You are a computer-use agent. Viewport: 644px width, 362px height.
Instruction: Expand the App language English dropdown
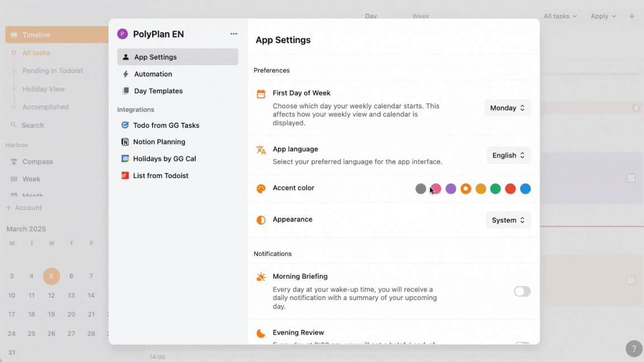509,155
